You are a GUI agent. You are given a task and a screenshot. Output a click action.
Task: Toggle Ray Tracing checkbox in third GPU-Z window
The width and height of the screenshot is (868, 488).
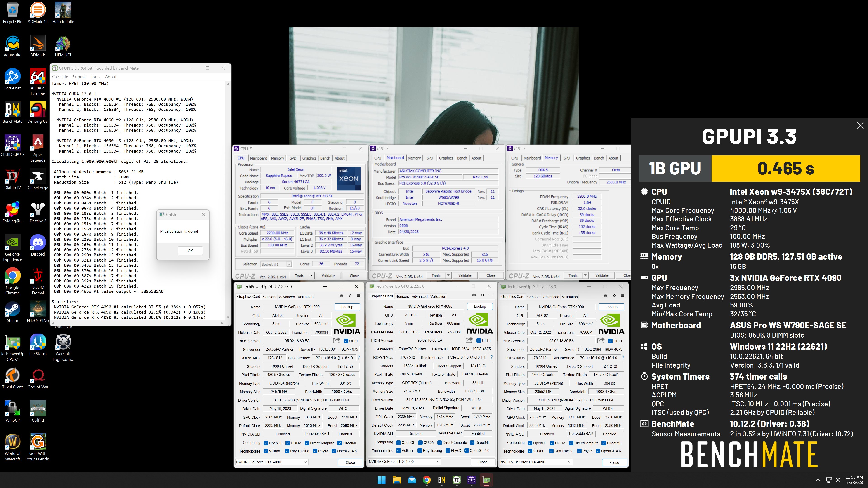(551, 451)
